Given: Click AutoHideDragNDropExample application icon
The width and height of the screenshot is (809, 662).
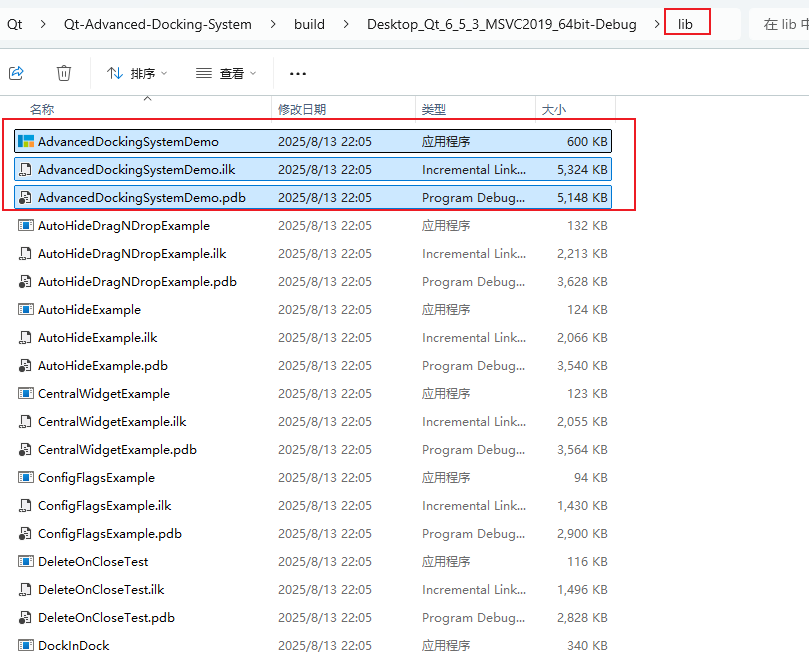Looking at the screenshot, I should click(26, 225).
